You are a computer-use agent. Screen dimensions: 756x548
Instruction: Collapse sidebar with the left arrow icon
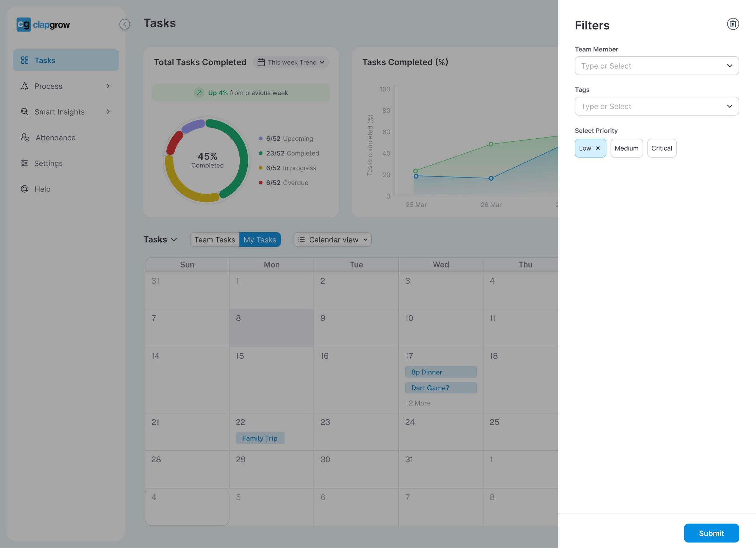[125, 24]
